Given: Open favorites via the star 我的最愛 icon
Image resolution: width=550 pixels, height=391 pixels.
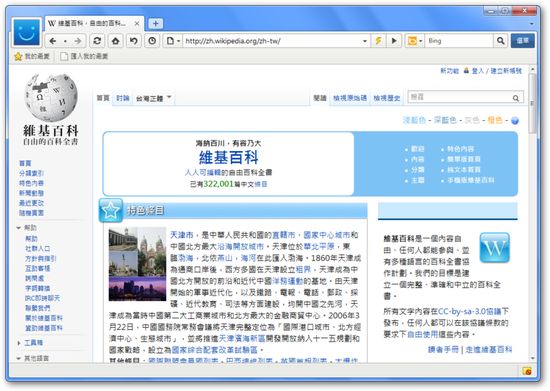Looking at the screenshot, I should pos(18,56).
